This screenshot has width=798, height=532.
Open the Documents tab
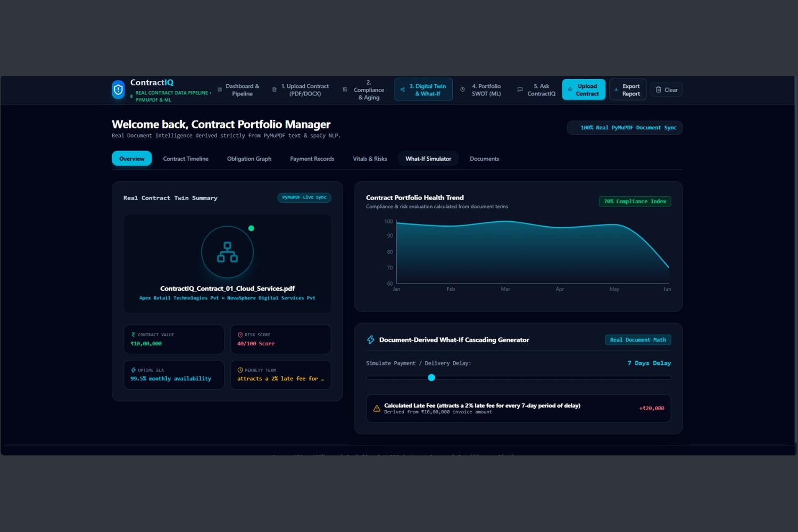tap(485, 159)
